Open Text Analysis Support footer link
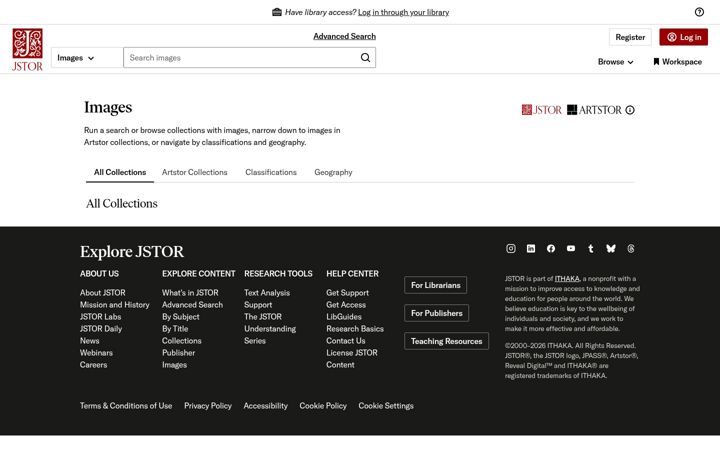Image resolution: width=720 pixels, height=450 pixels. point(267,298)
